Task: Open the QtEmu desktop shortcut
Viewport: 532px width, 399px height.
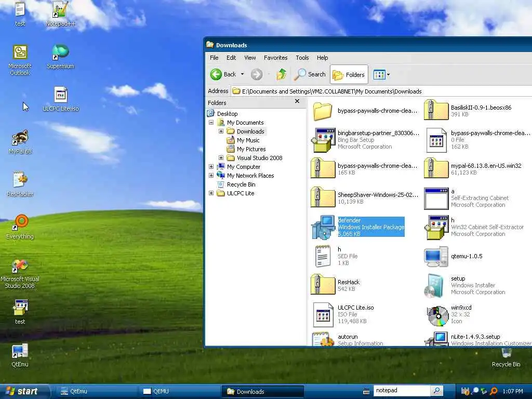Action: coord(20,355)
